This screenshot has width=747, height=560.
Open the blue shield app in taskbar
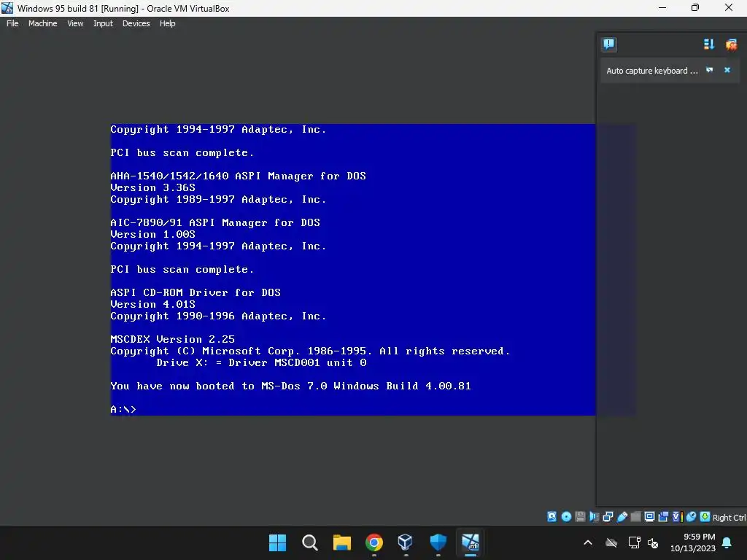click(438, 542)
